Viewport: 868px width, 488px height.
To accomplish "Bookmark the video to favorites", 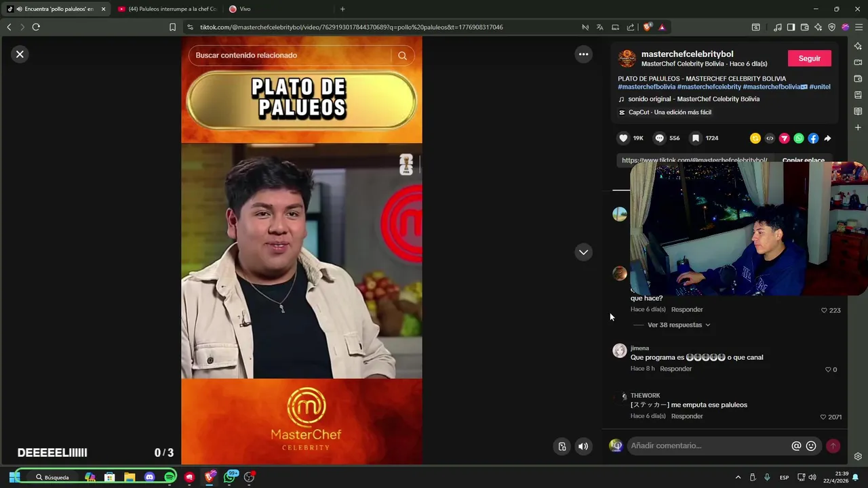I will click(695, 138).
